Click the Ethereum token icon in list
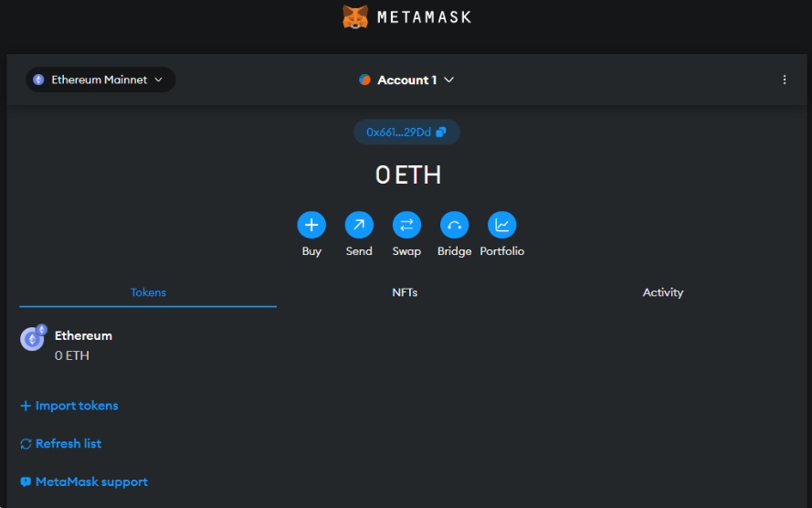Image resolution: width=812 pixels, height=508 pixels. [33, 339]
